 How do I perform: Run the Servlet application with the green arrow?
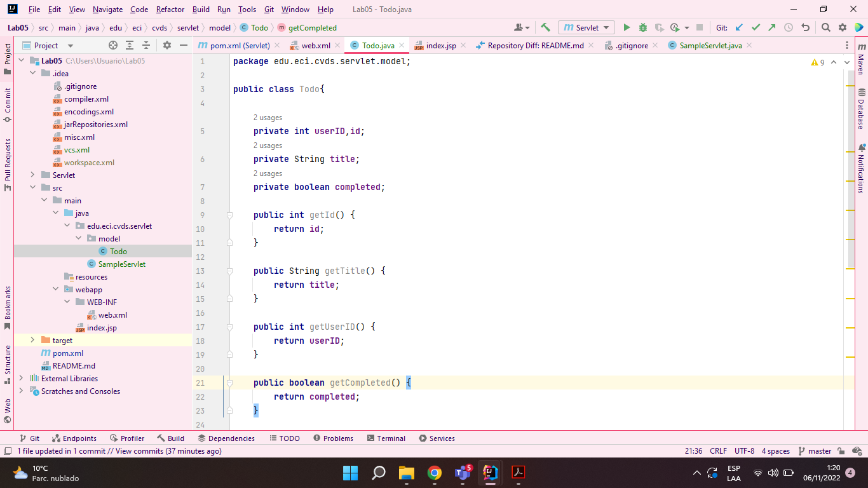[x=627, y=27]
